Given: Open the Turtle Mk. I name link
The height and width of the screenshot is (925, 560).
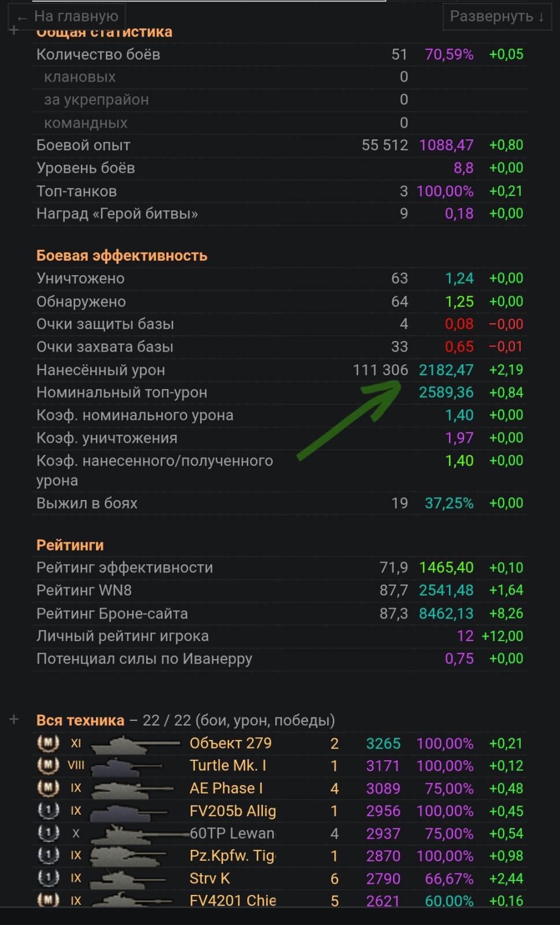Looking at the screenshot, I should [x=228, y=765].
